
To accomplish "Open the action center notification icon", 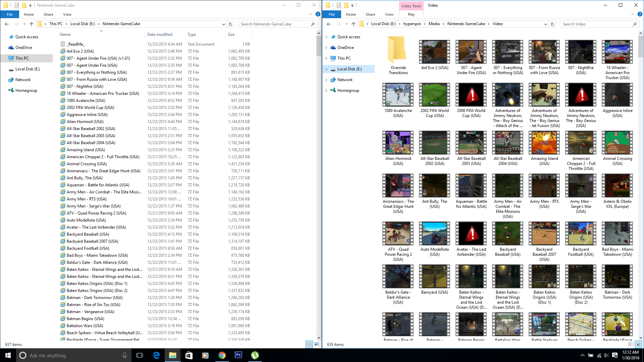I will (615, 355).
